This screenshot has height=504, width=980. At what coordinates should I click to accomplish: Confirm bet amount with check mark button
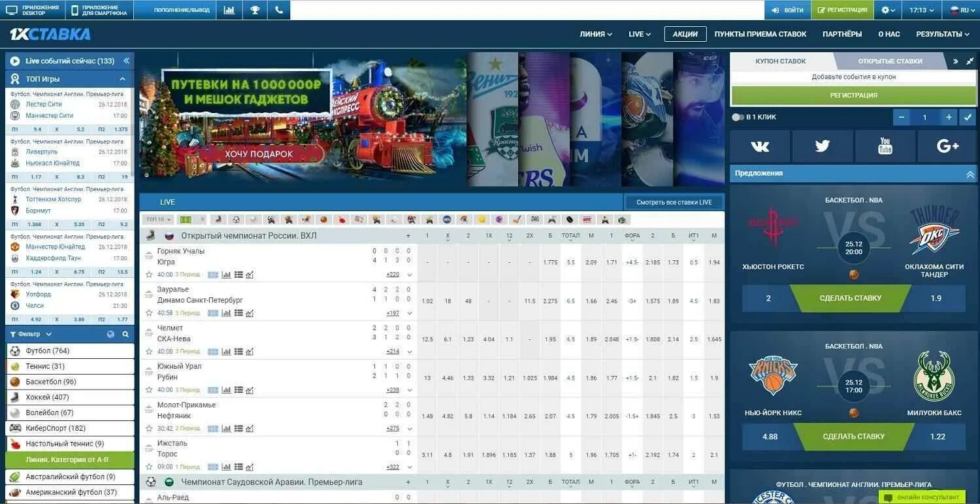coord(968,118)
